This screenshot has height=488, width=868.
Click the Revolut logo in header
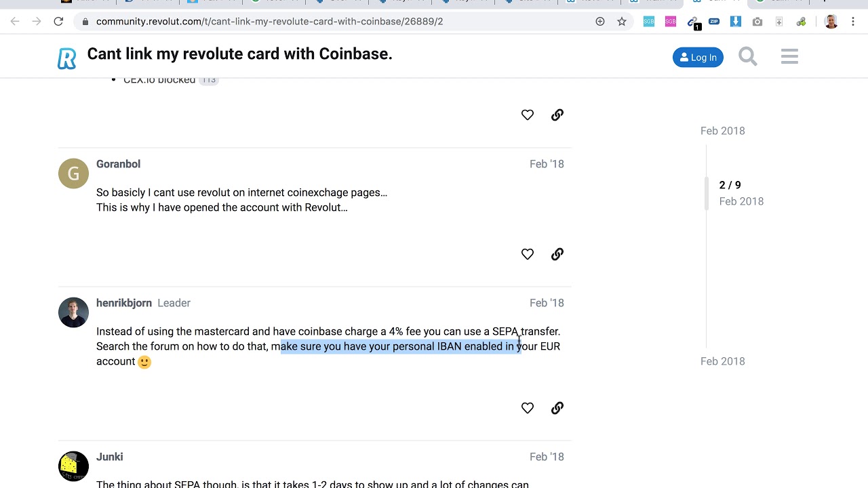tap(66, 58)
